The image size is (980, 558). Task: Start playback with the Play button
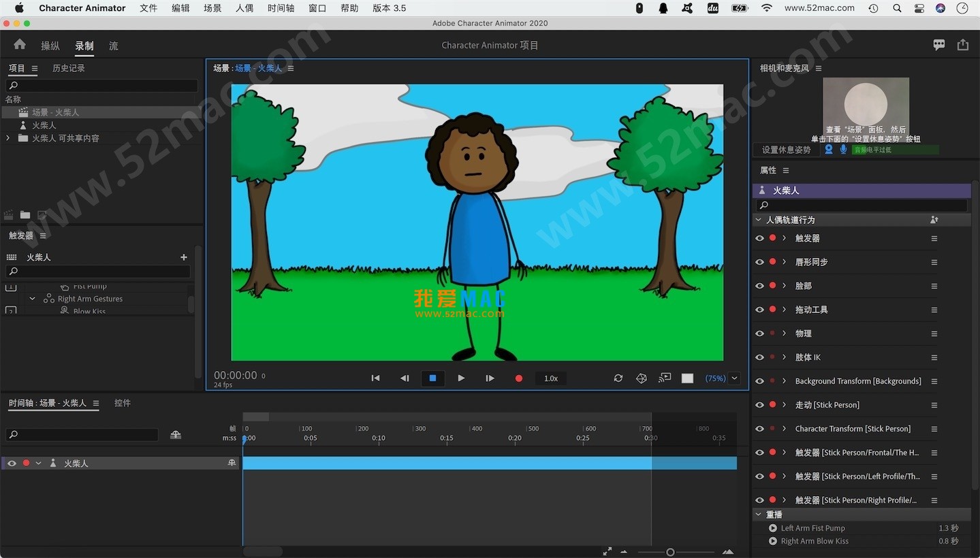461,378
